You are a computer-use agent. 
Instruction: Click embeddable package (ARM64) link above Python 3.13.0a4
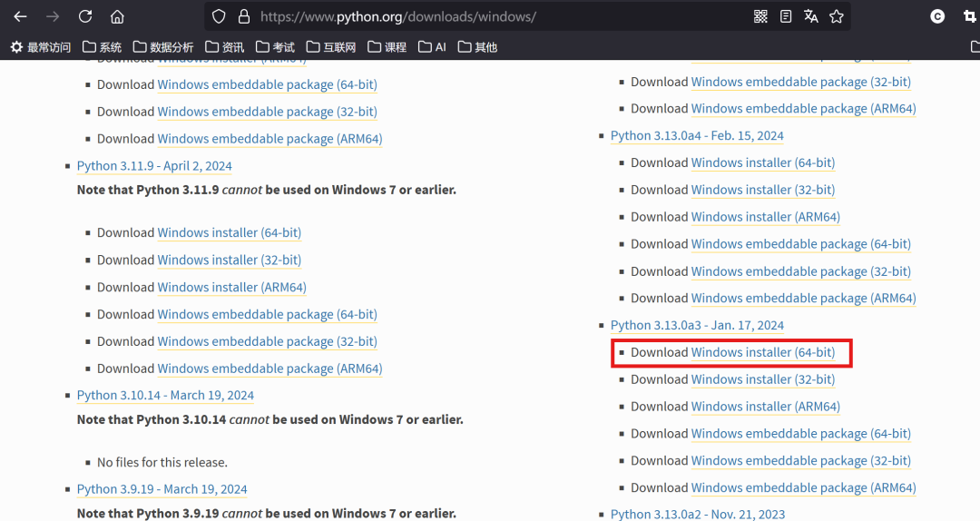[804, 109]
